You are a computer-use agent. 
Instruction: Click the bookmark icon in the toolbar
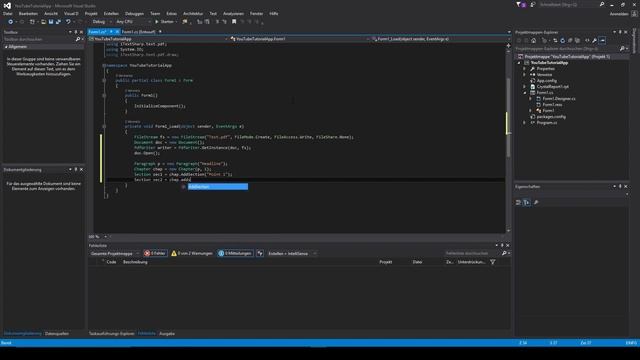pos(234,22)
